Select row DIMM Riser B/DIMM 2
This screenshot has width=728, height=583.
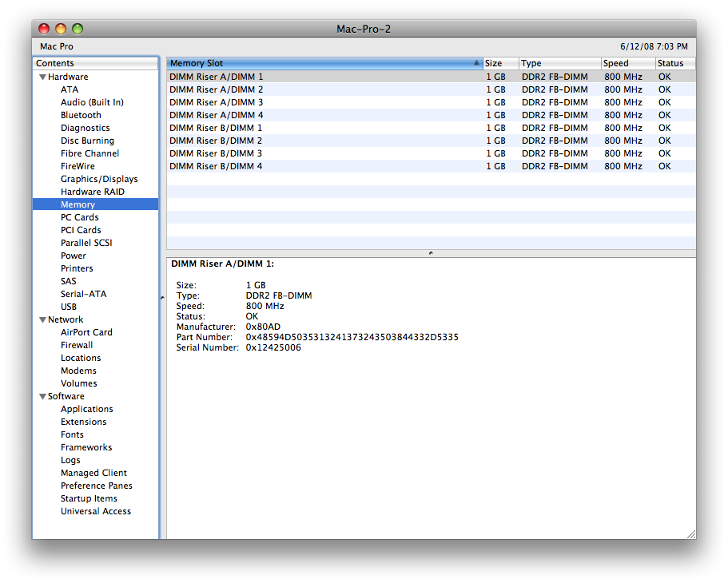point(431,141)
